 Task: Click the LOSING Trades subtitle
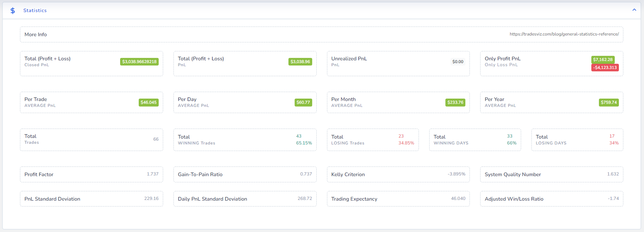[x=348, y=143]
